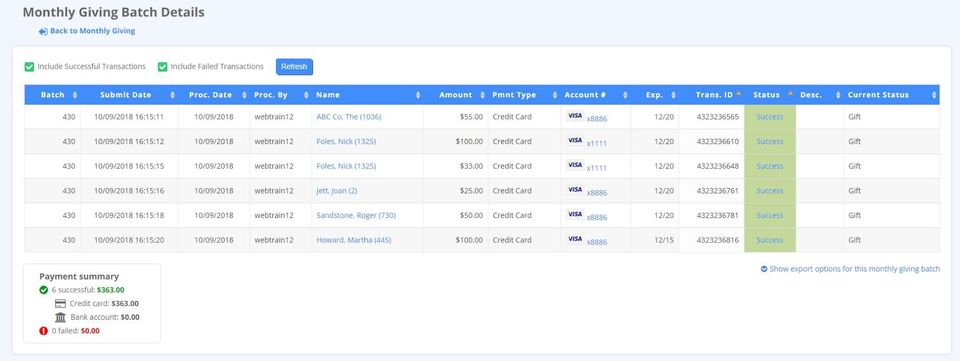Click account x8886 in ABC Co row
This screenshot has width=960, height=361.
(597, 119)
